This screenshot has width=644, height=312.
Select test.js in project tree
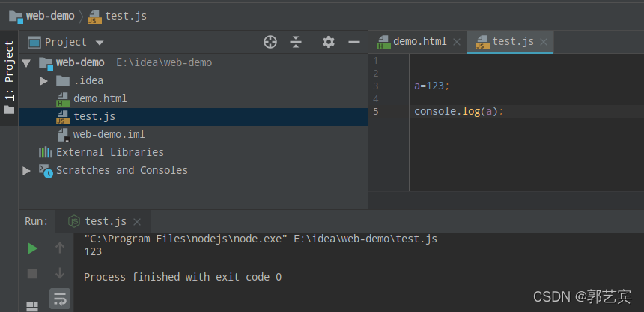coord(94,117)
